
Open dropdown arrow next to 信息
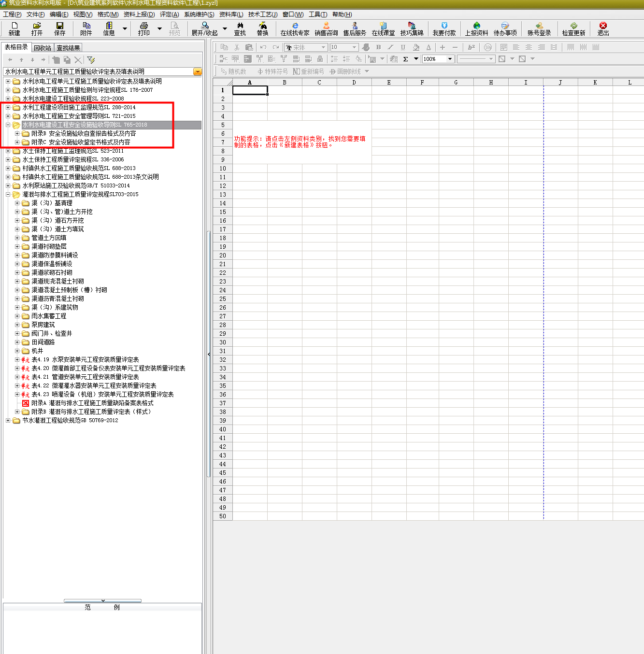(125, 29)
